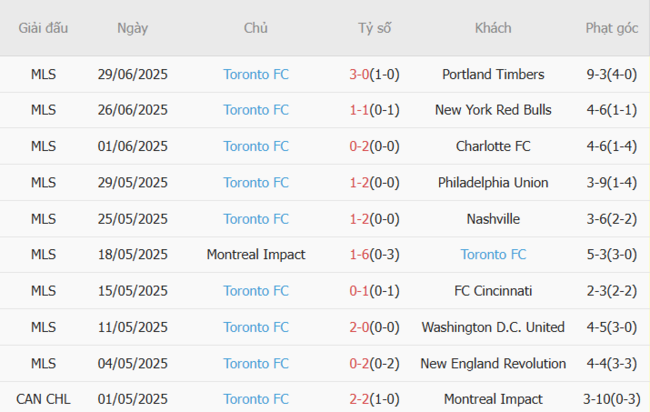Click the "Giải đấu" column header
Viewport: 650px width, 412px height.
(43, 28)
